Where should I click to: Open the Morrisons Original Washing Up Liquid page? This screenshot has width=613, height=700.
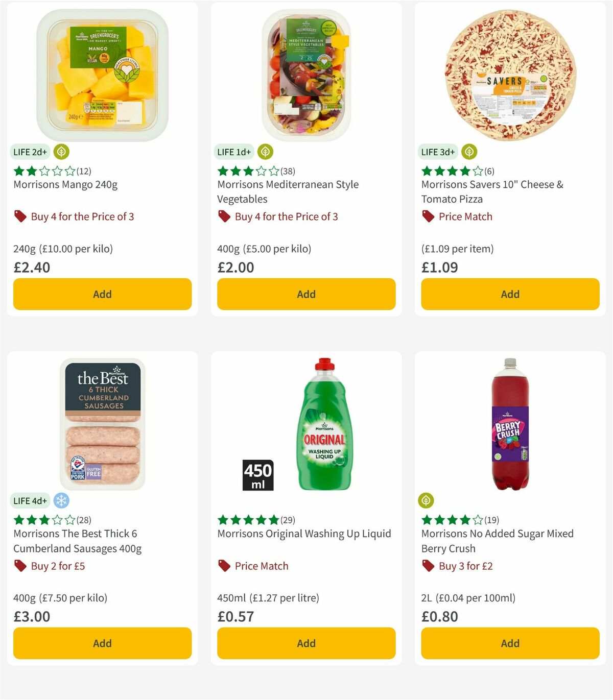tap(304, 534)
